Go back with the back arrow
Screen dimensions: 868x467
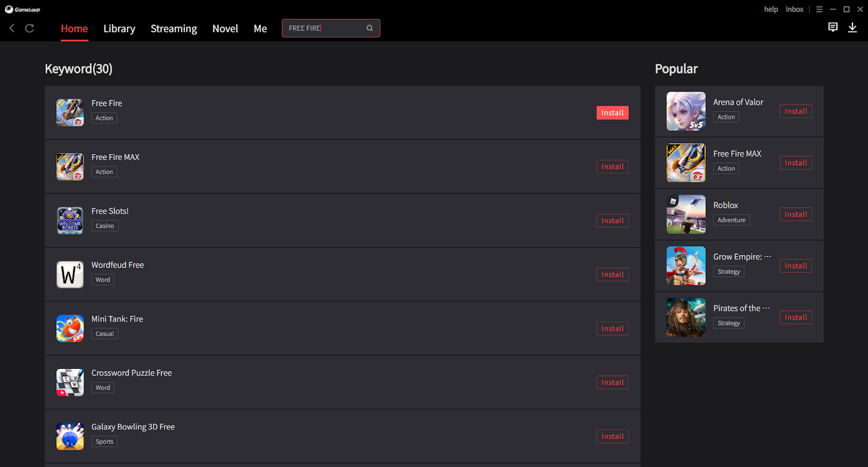(12, 28)
